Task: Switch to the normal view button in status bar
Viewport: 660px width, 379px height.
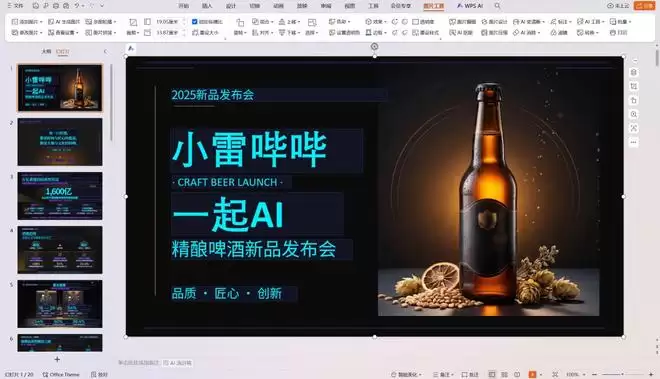Action: [x=492, y=374]
